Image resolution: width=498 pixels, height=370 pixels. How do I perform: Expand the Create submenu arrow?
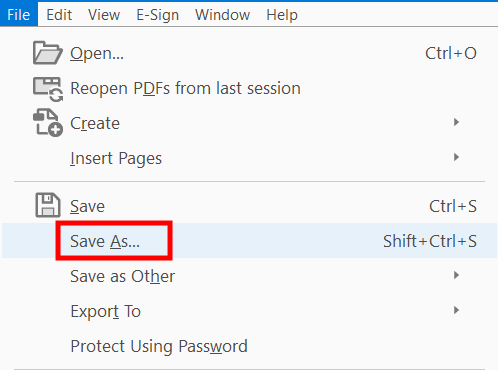click(x=456, y=122)
